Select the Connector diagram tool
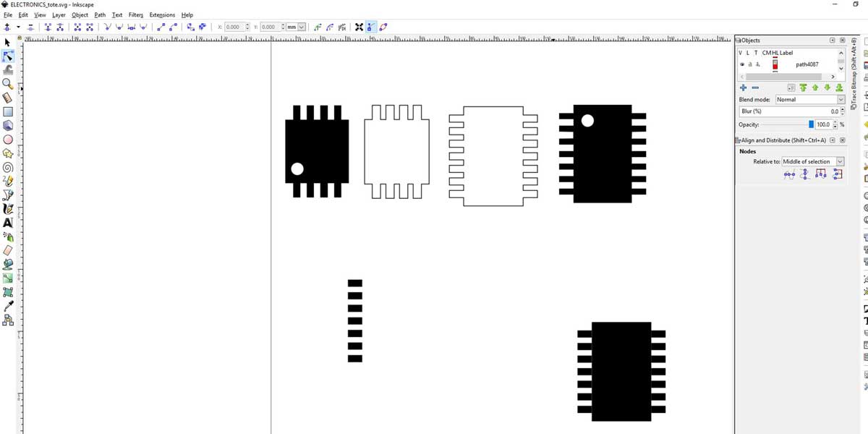This screenshot has width=868, height=434. click(x=8, y=320)
